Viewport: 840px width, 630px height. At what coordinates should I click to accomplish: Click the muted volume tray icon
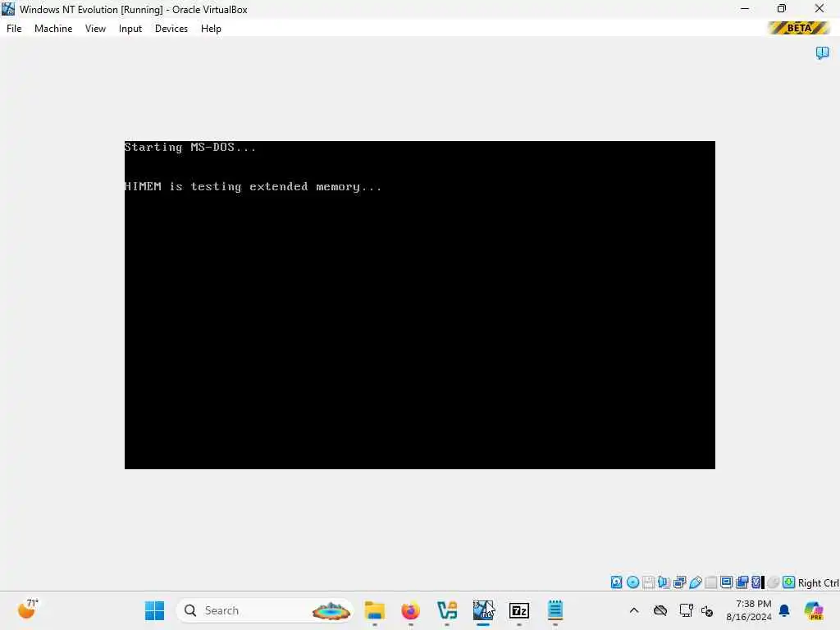[707, 610]
